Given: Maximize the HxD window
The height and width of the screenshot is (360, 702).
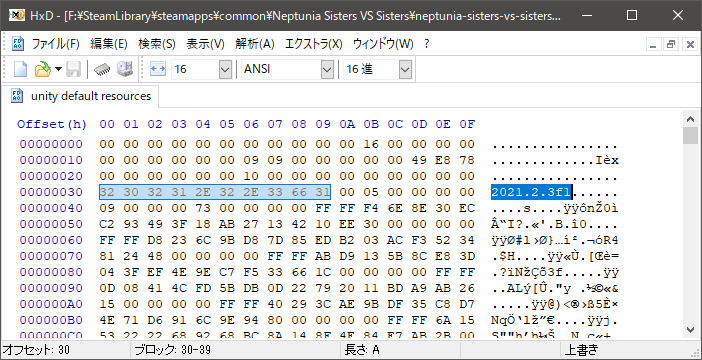Looking at the screenshot, I should 632,15.
